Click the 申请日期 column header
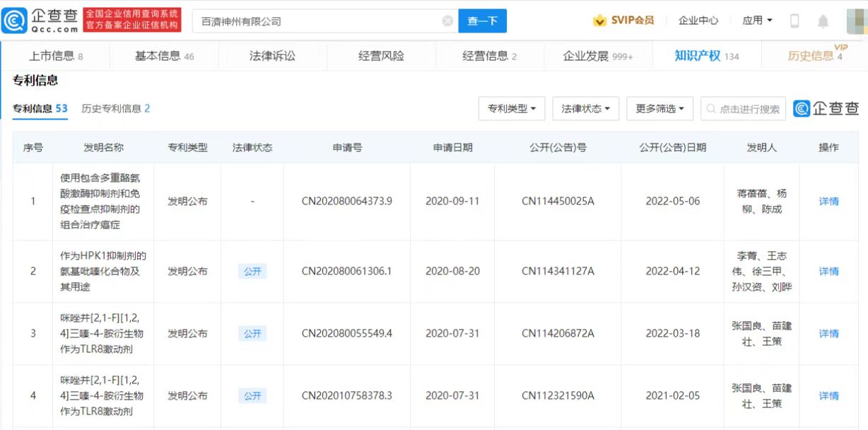868x430 pixels. (452, 147)
